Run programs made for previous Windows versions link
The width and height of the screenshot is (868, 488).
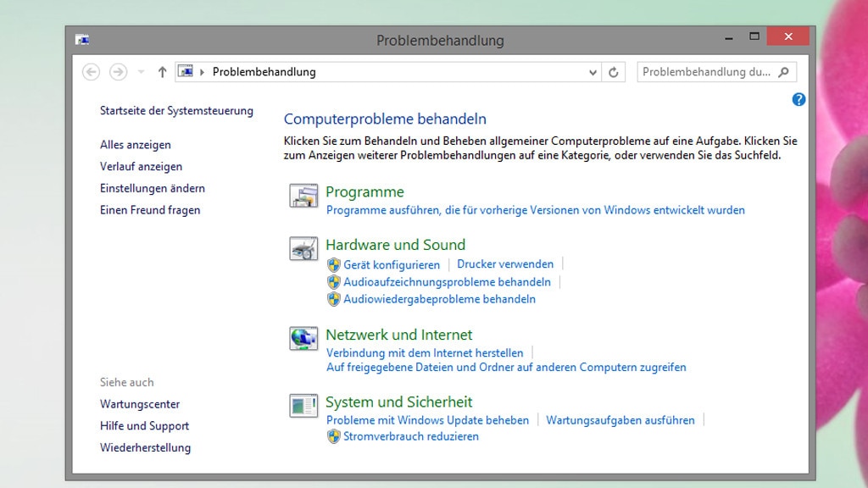click(x=536, y=210)
